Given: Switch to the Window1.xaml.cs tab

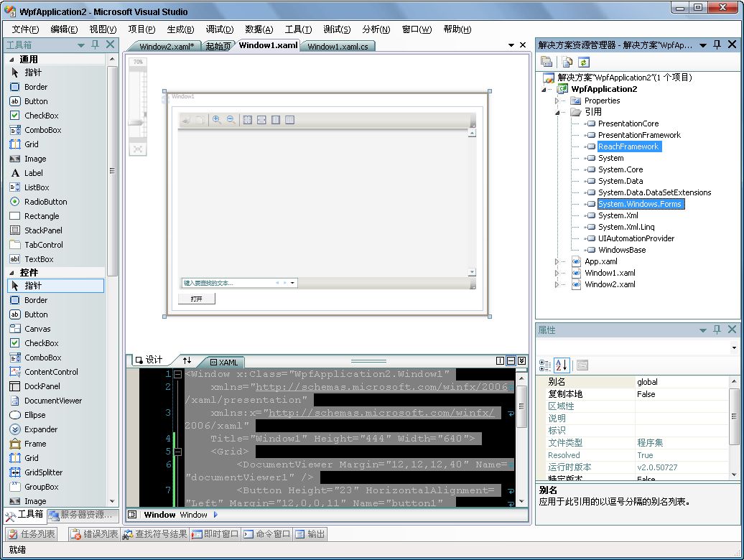Looking at the screenshot, I should tap(338, 47).
